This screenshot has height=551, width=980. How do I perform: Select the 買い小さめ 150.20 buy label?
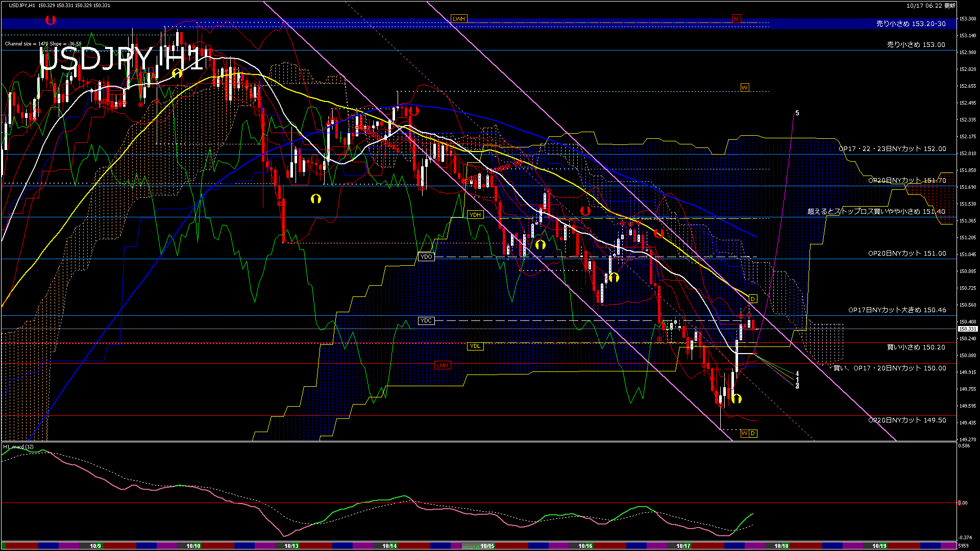tap(916, 347)
